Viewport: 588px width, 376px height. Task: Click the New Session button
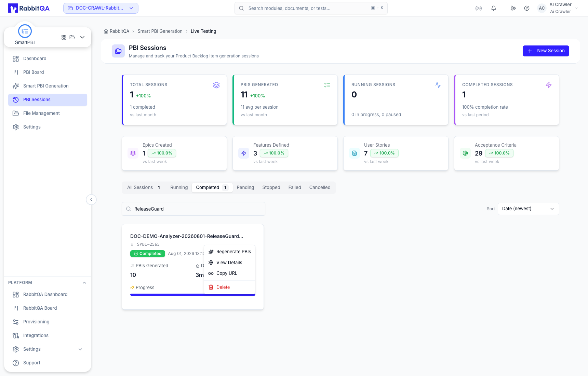point(546,51)
